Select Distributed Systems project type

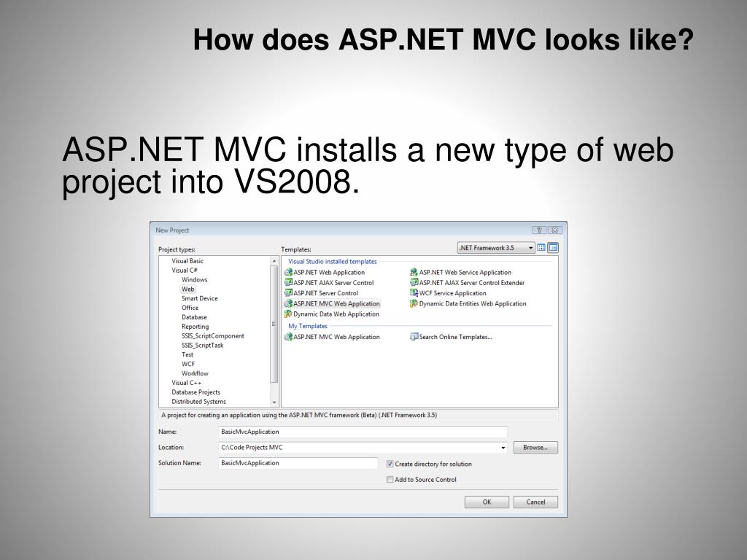click(198, 402)
